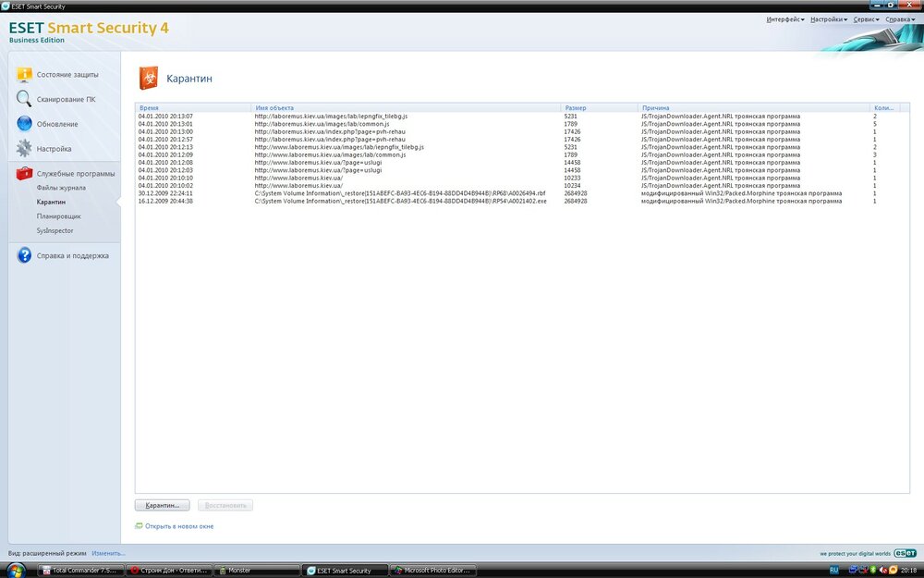Sort by the Время column header

194,108
